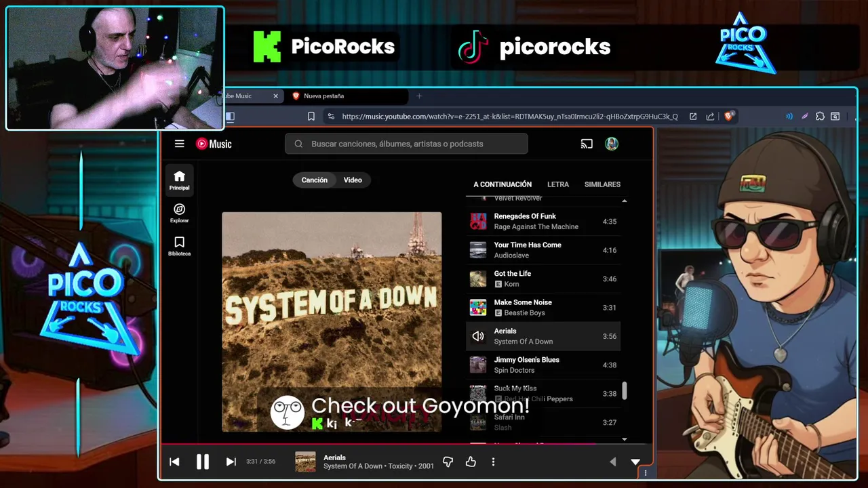Open the LETRA tab
Screen dimensions: 868x488
point(558,184)
